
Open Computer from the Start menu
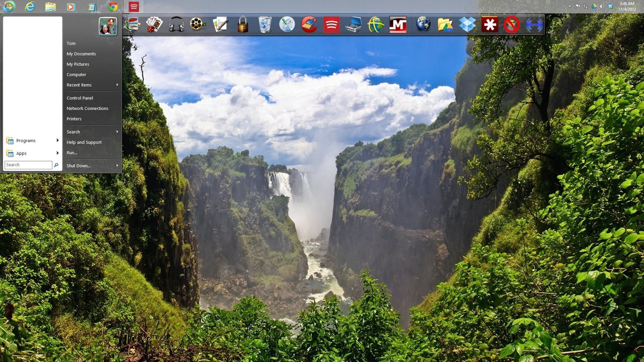point(93,74)
